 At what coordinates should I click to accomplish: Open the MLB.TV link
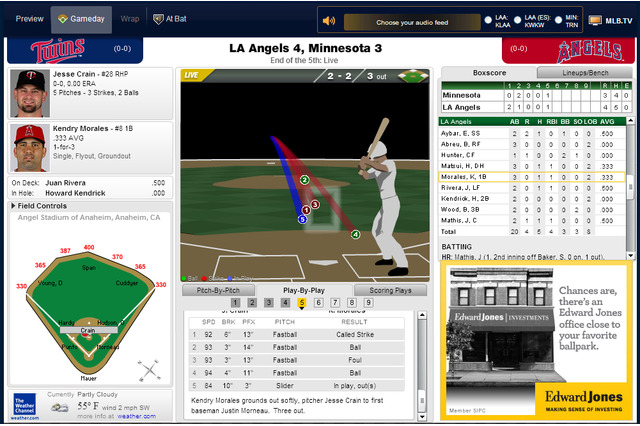[x=618, y=21]
